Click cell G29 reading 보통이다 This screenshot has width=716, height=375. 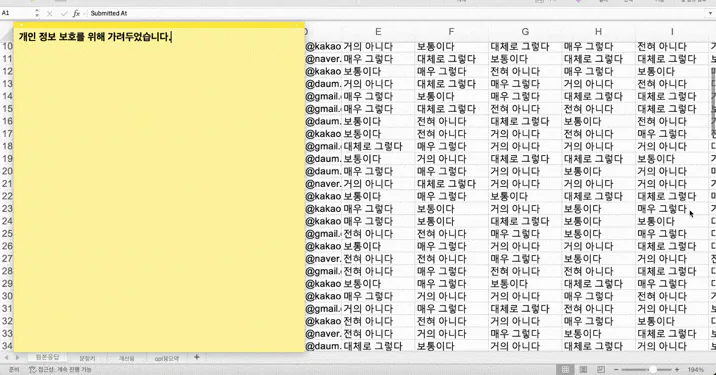point(525,284)
